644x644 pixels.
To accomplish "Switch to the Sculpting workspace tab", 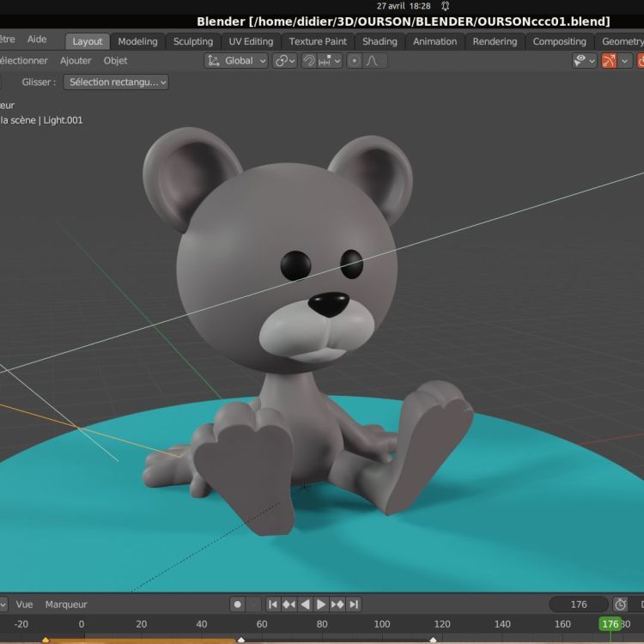I will tap(193, 41).
